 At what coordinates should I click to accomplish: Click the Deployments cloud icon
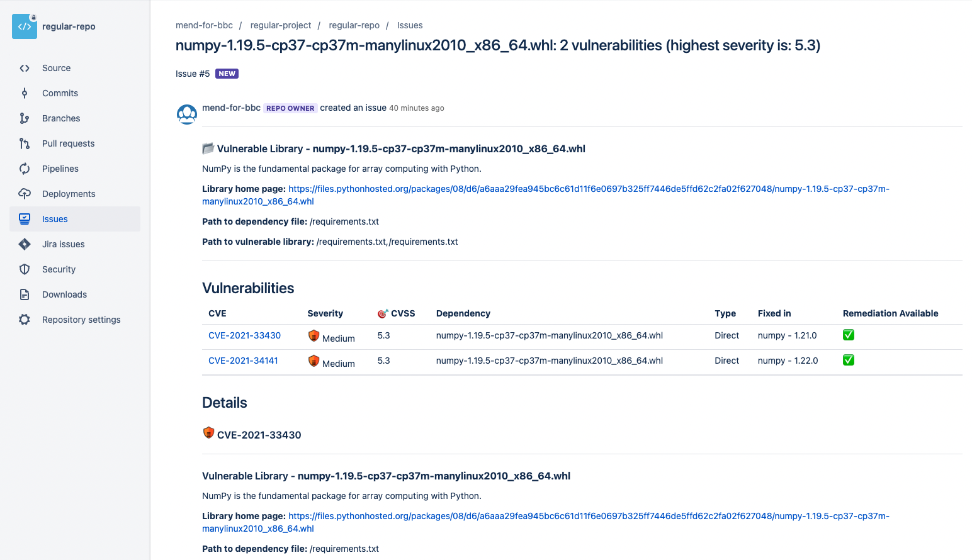(x=25, y=194)
